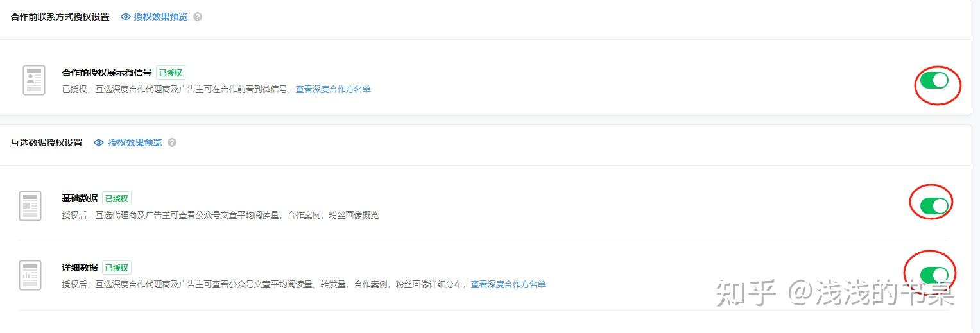The height and width of the screenshot is (333, 980).
Task: Click the help question mark in 合作前联系方式授权设置 header
Action: click(x=198, y=17)
